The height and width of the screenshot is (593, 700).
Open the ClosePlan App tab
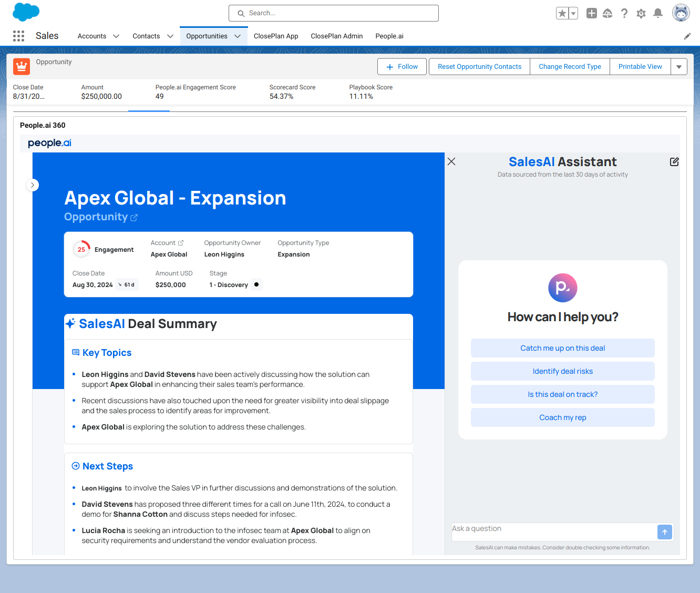tap(276, 36)
